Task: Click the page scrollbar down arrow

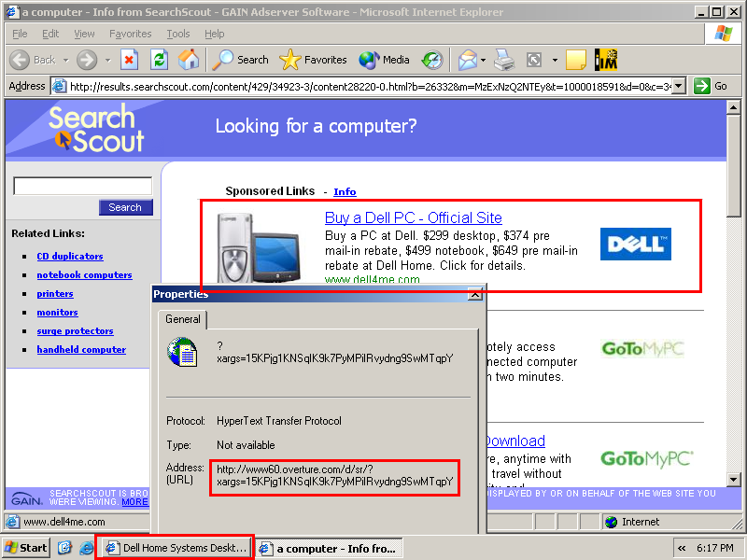Action: click(x=734, y=479)
